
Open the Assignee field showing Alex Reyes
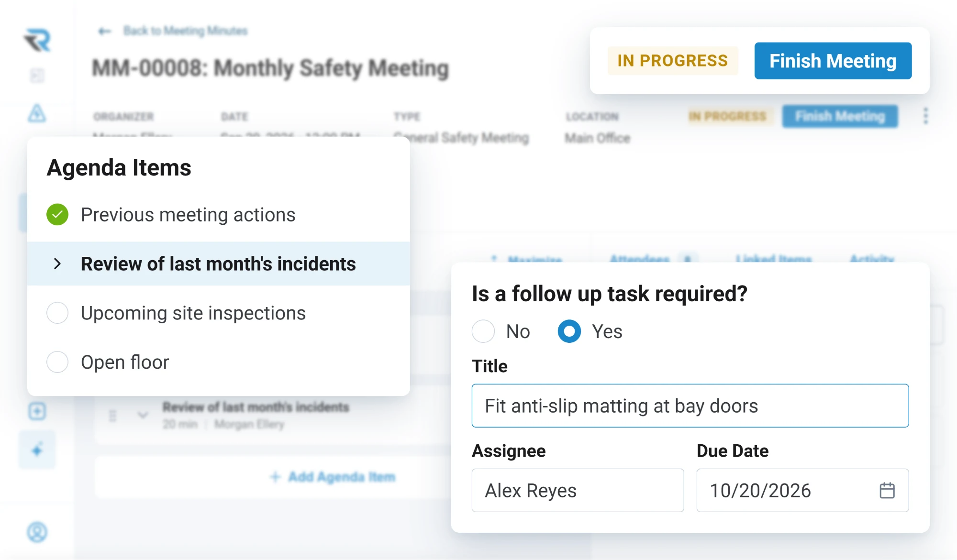point(578,490)
